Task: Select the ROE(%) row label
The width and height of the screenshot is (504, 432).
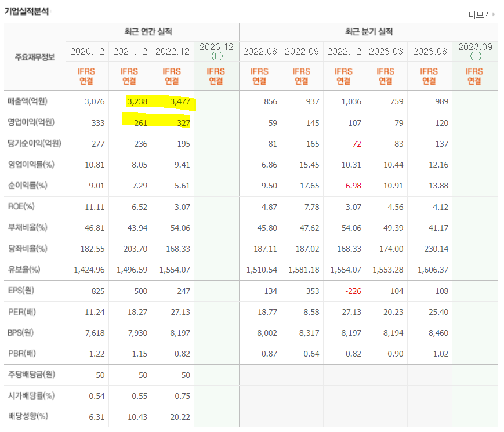Action: (x=21, y=206)
